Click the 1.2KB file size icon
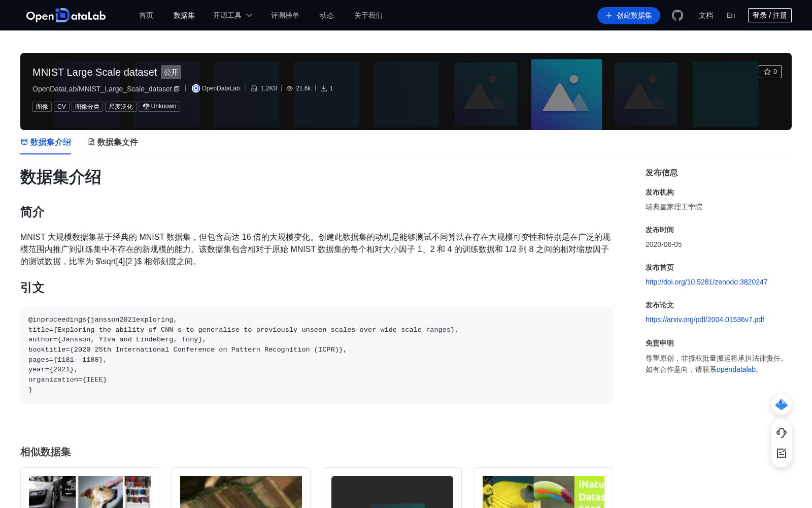Screen dimensions: 812x508 pos(254,88)
